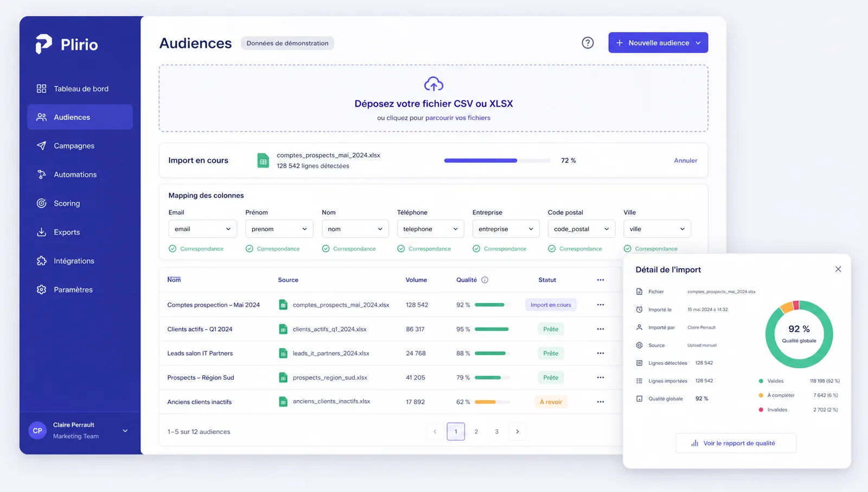The width and height of the screenshot is (868, 492).
Task: Open actions menu for Comptes prospection row
Action: (601, 305)
